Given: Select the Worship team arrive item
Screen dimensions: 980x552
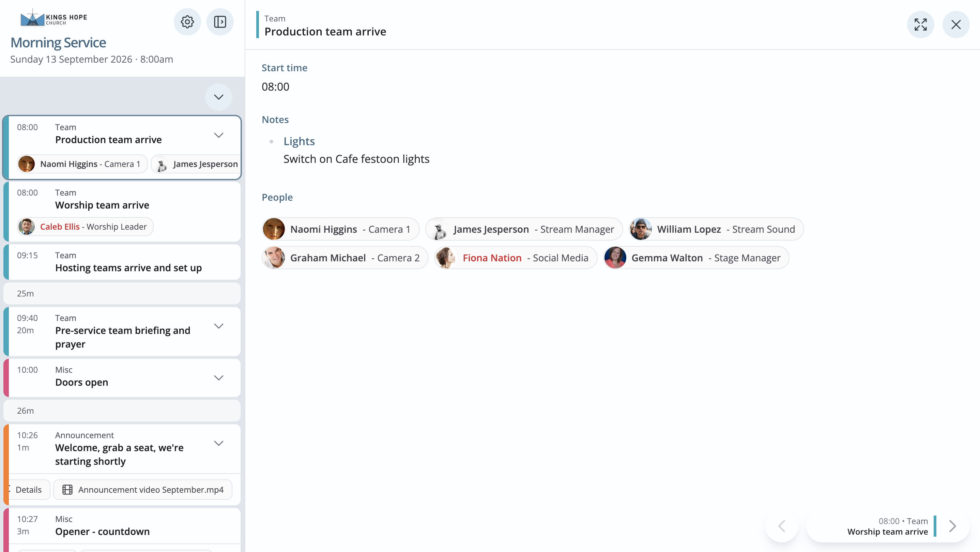Looking at the screenshot, I should point(122,212).
